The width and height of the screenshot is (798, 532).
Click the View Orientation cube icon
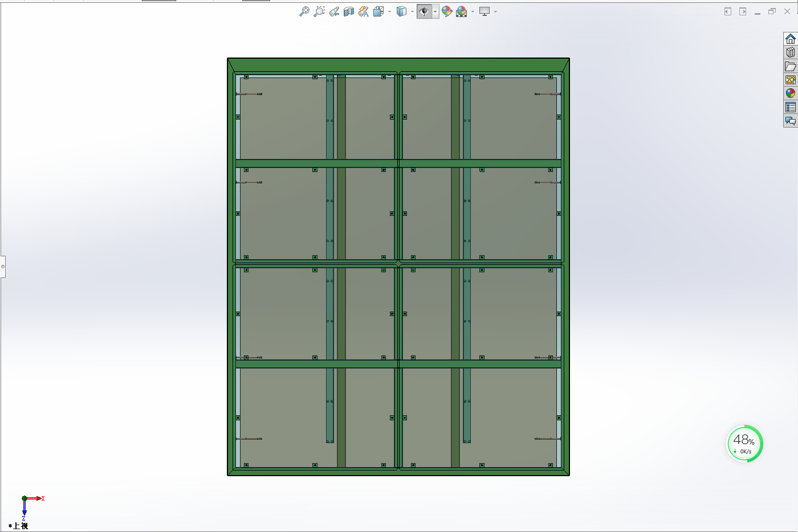click(x=378, y=11)
